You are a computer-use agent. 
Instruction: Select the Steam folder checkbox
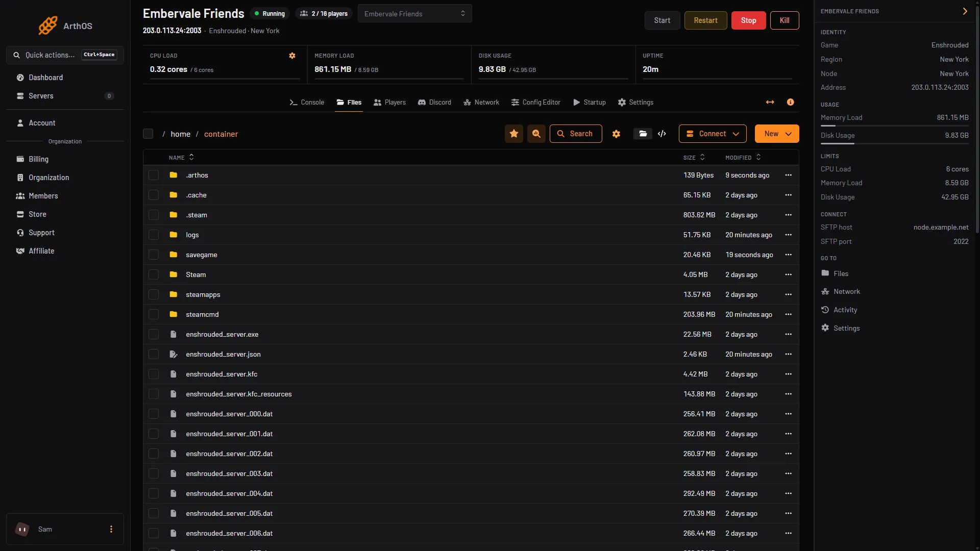click(x=154, y=274)
